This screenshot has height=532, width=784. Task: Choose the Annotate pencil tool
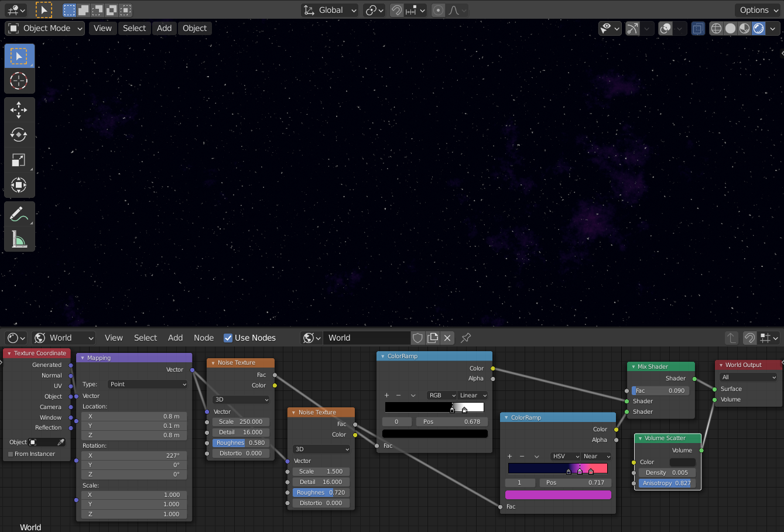coord(19,214)
